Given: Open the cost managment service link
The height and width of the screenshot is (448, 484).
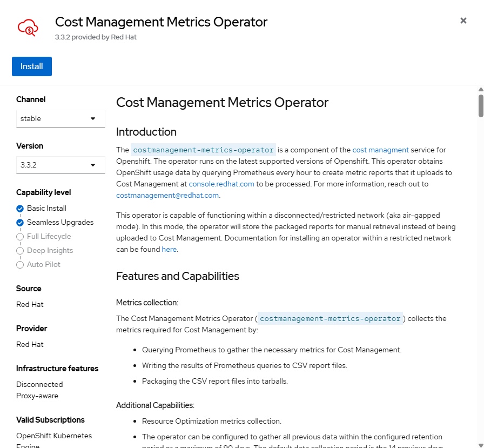Looking at the screenshot, I should pyautogui.click(x=380, y=150).
